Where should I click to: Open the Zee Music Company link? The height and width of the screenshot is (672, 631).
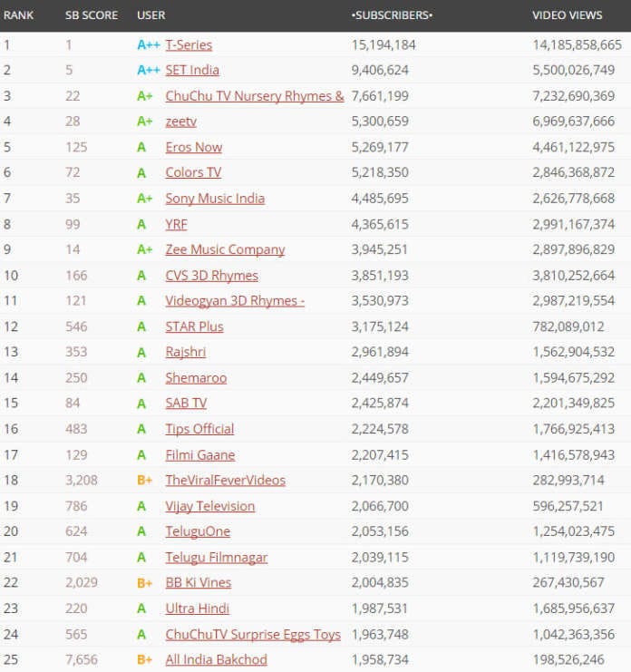point(226,249)
